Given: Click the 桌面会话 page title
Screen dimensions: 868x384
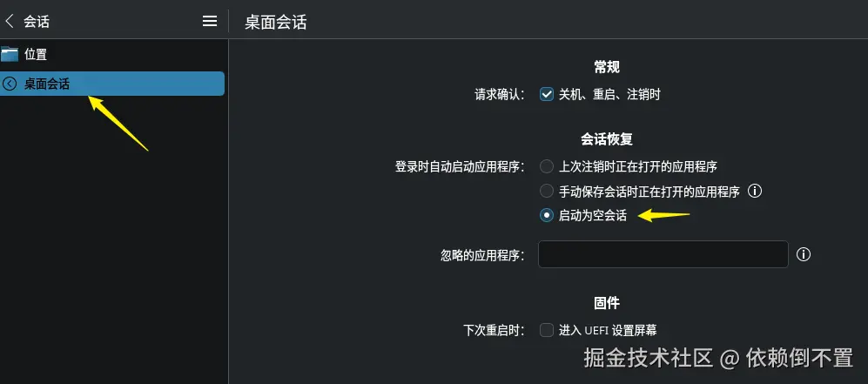Looking at the screenshot, I should click(276, 22).
